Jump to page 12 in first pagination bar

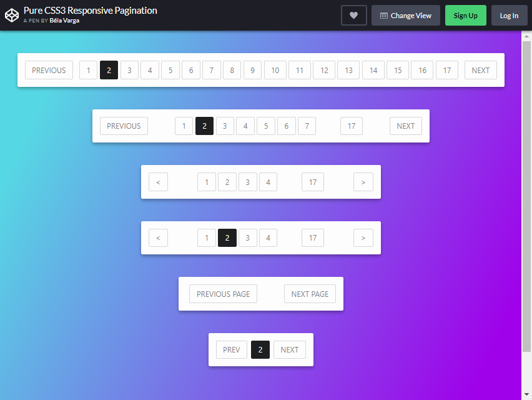(x=324, y=70)
